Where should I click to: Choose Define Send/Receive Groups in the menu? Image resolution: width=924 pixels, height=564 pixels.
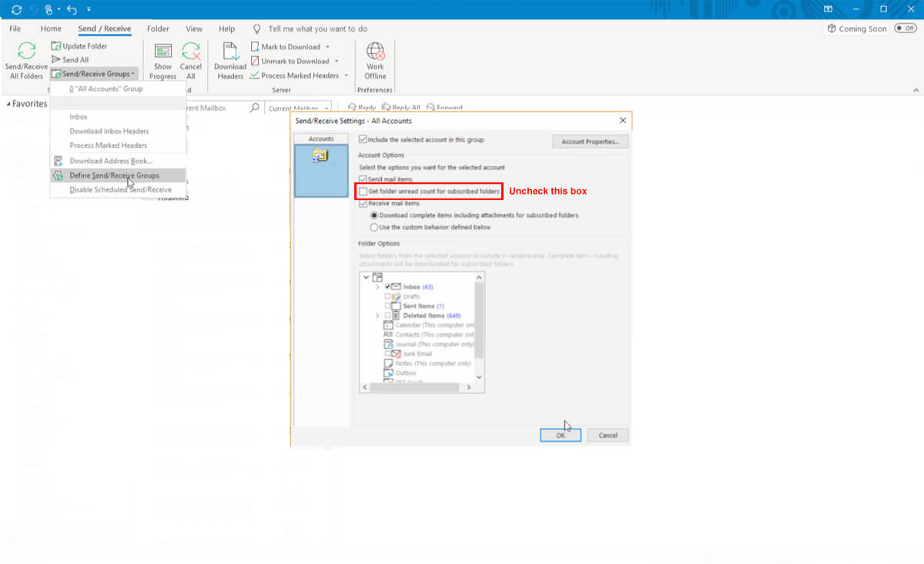118,175
